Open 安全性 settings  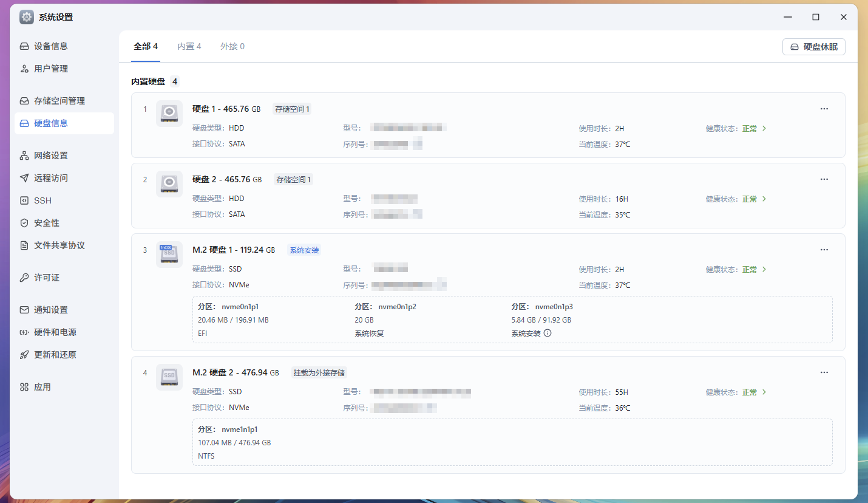64,223
